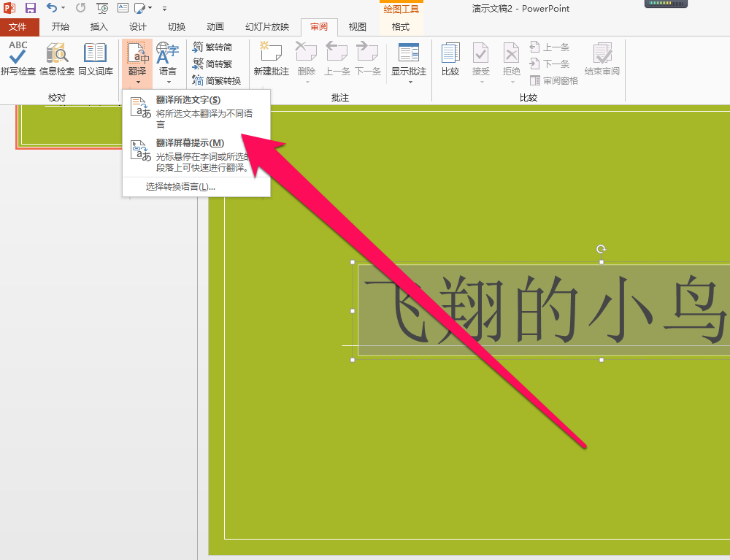Switch to the 绘图工具 格式 tab

point(401,26)
